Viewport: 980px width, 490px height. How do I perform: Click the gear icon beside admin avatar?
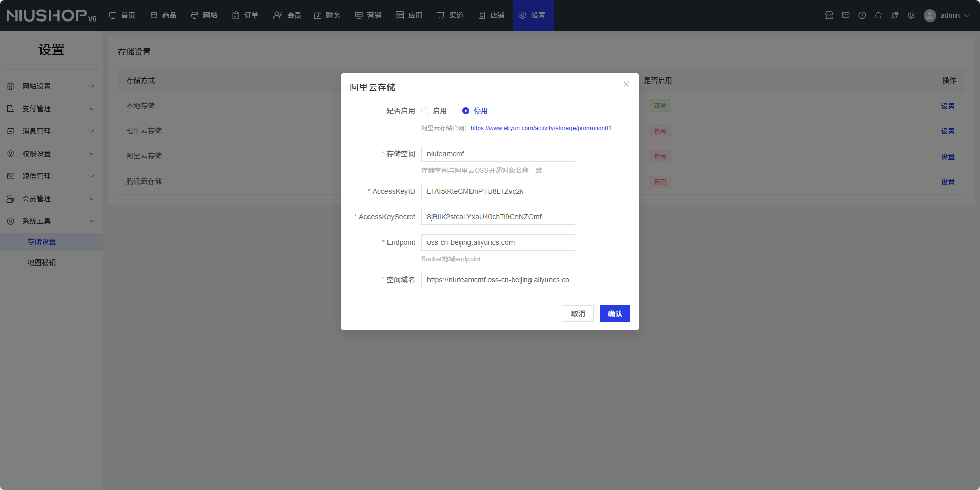(911, 15)
